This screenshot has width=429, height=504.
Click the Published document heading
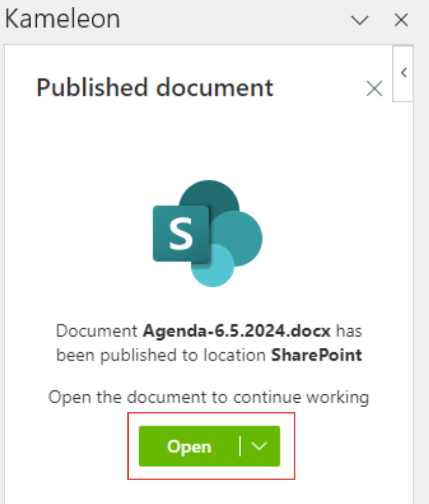(x=155, y=88)
